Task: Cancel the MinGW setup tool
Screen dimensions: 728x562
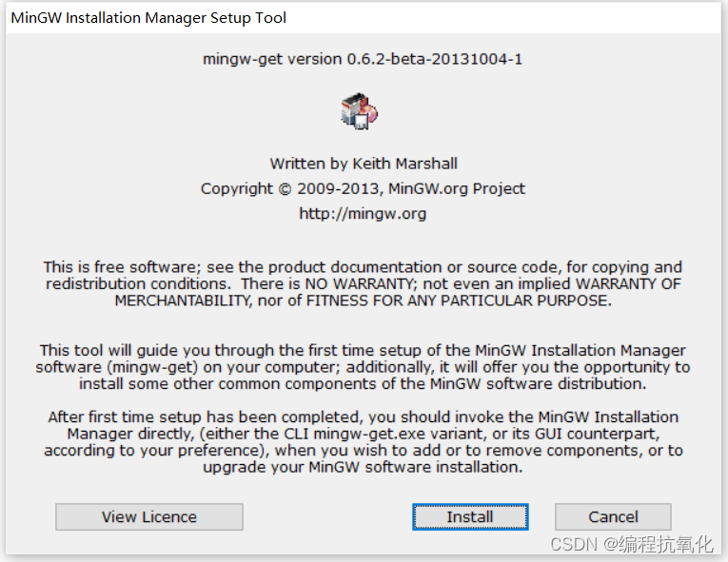Action: click(613, 516)
